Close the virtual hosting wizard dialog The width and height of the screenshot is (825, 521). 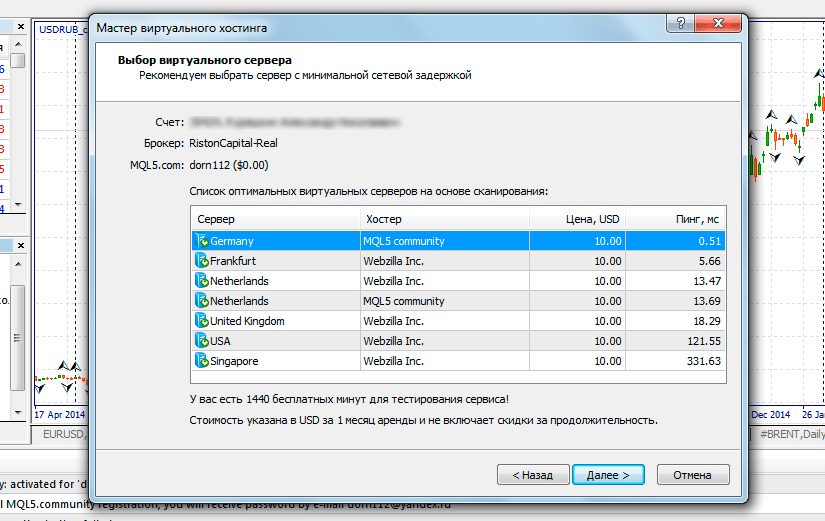[718, 23]
